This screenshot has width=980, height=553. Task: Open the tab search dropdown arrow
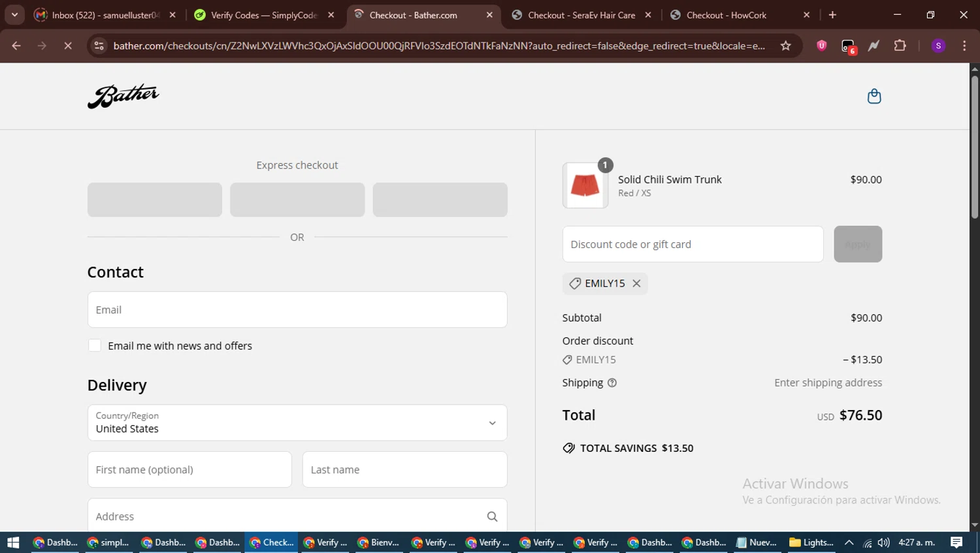click(14, 14)
